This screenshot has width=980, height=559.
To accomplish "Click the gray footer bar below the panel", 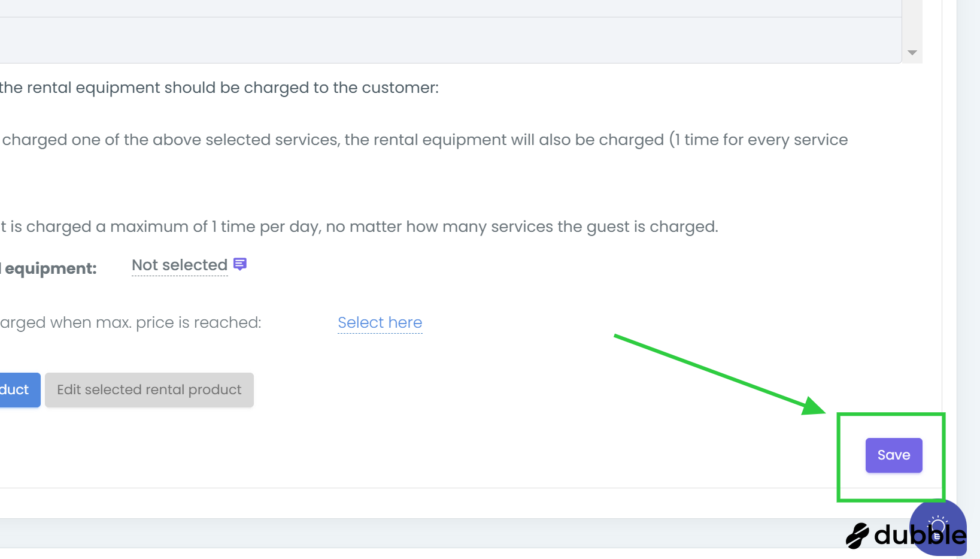I will click(419, 533).
